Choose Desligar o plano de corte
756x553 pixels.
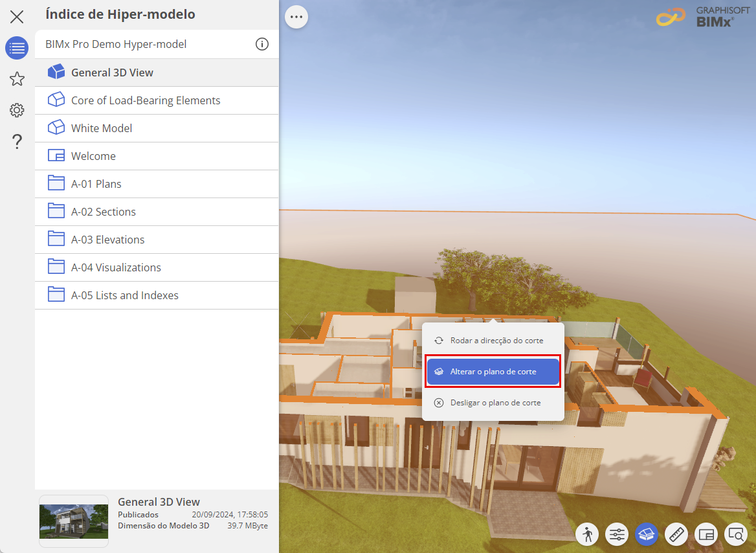click(493, 402)
